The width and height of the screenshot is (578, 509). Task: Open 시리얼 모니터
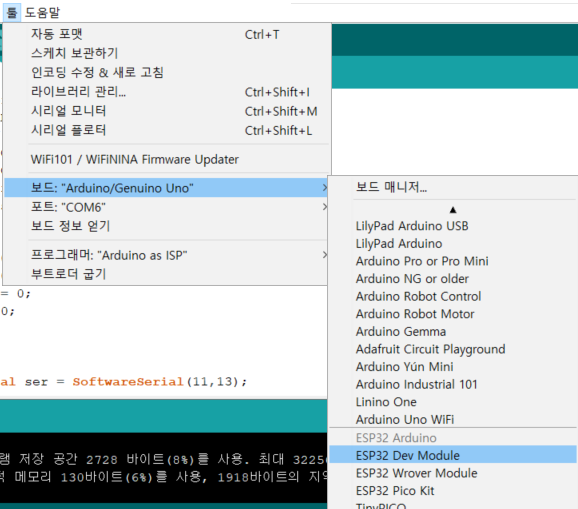click(166, 111)
